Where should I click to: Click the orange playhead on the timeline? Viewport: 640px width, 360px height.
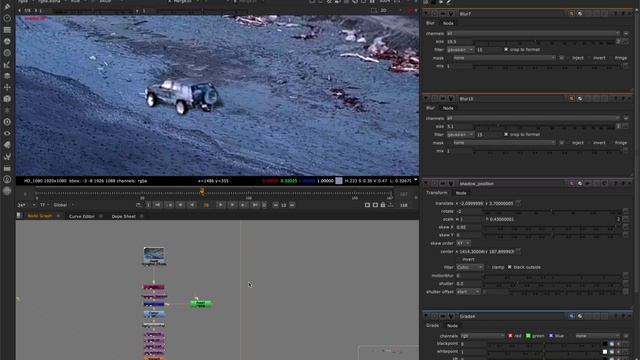point(202,191)
